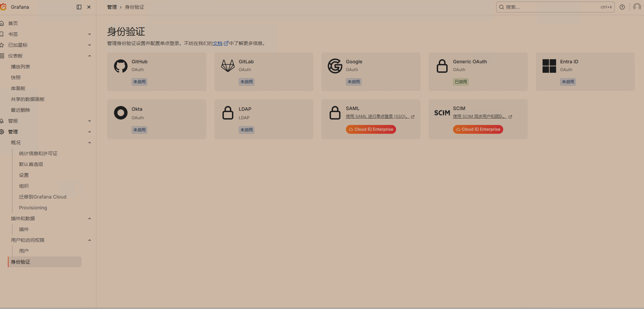Click the 未启用 badge on Entra ID card

point(568,82)
